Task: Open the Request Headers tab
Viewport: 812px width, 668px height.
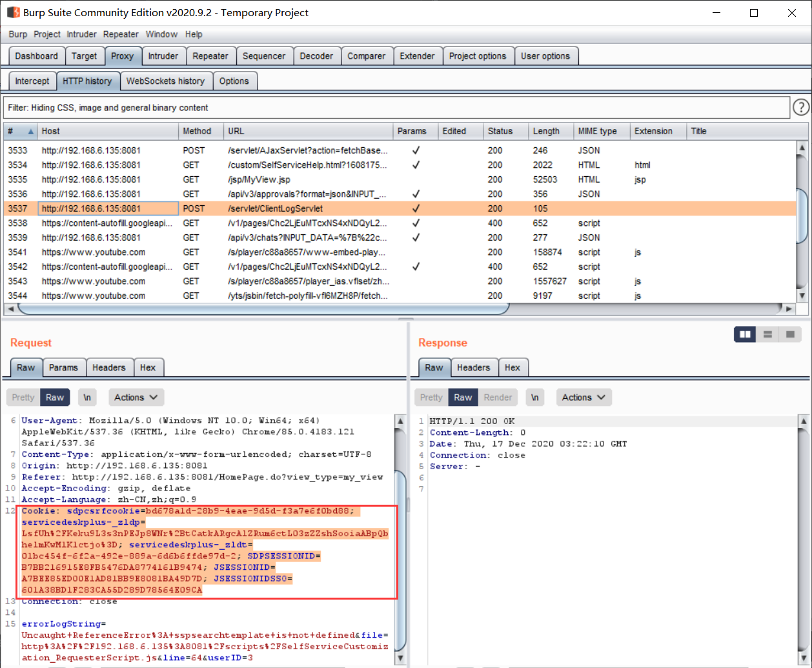Action: click(x=109, y=367)
